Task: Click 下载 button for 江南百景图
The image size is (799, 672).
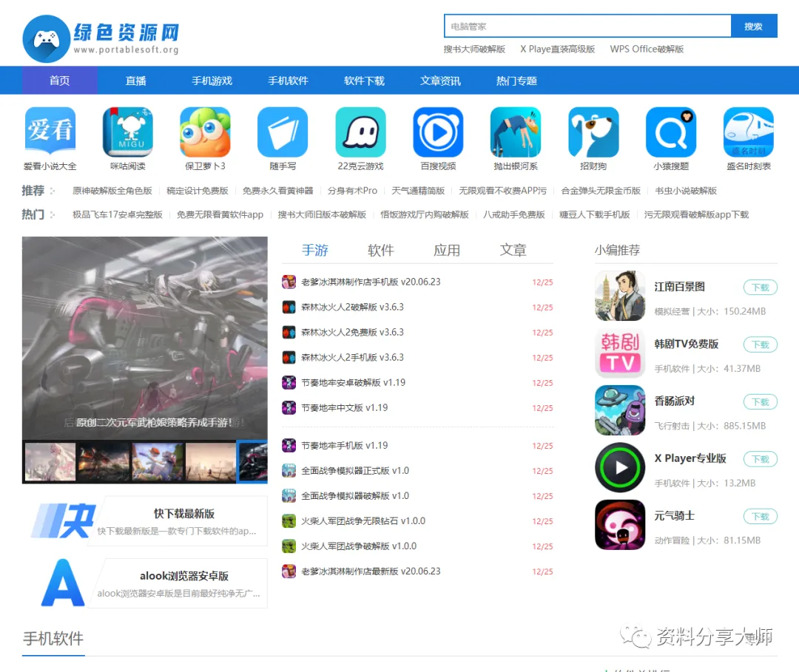Action: tap(761, 287)
